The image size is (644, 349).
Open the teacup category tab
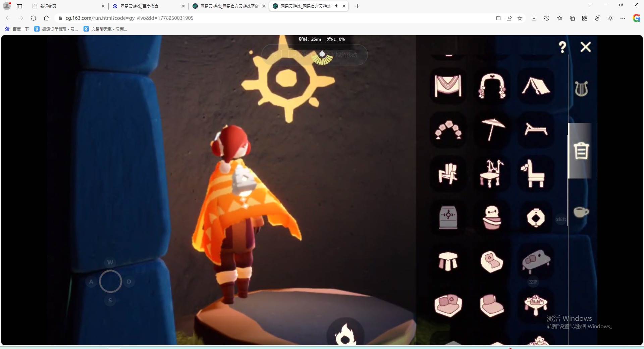click(x=581, y=212)
